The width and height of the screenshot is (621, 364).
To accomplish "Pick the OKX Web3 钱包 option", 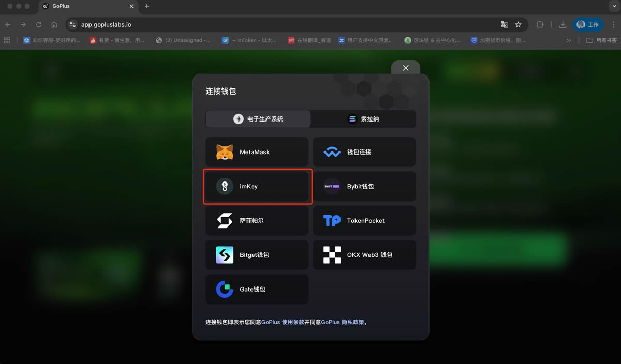I will pos(364,255).
